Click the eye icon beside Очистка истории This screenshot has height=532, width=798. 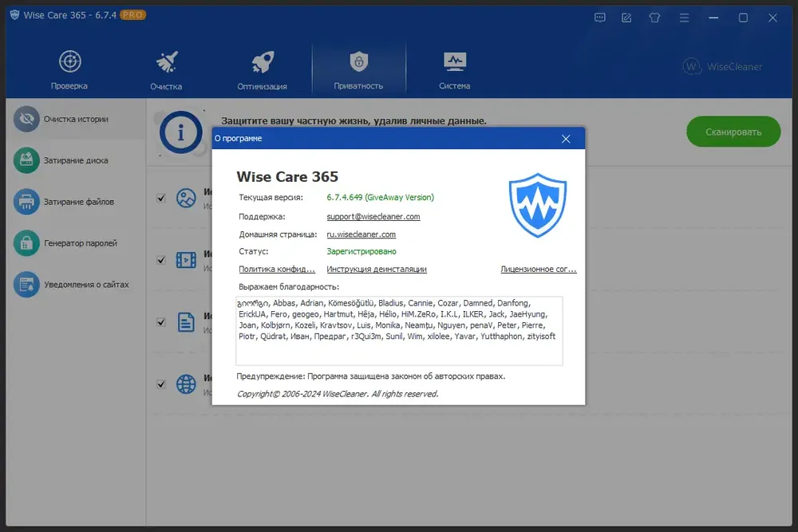tap(26, 119)
